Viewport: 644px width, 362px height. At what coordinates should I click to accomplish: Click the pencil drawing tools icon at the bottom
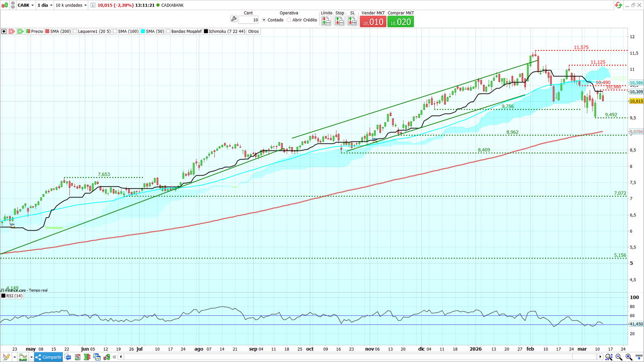pos(6,357)
